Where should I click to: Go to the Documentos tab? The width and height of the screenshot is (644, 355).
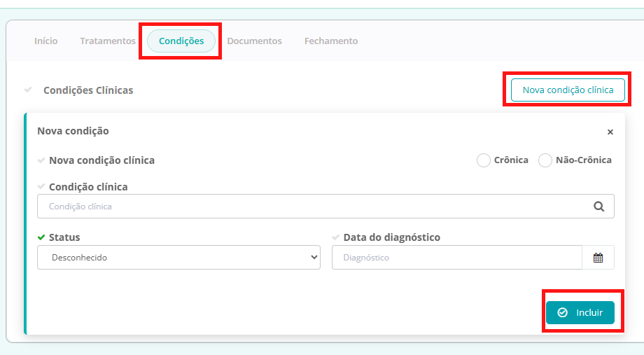[254, 41]
